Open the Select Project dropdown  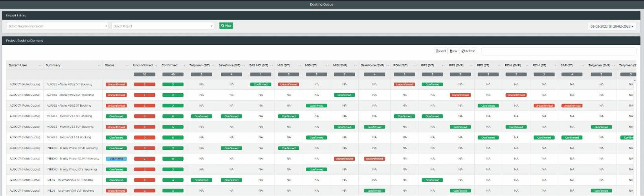[x=163, y=26]
